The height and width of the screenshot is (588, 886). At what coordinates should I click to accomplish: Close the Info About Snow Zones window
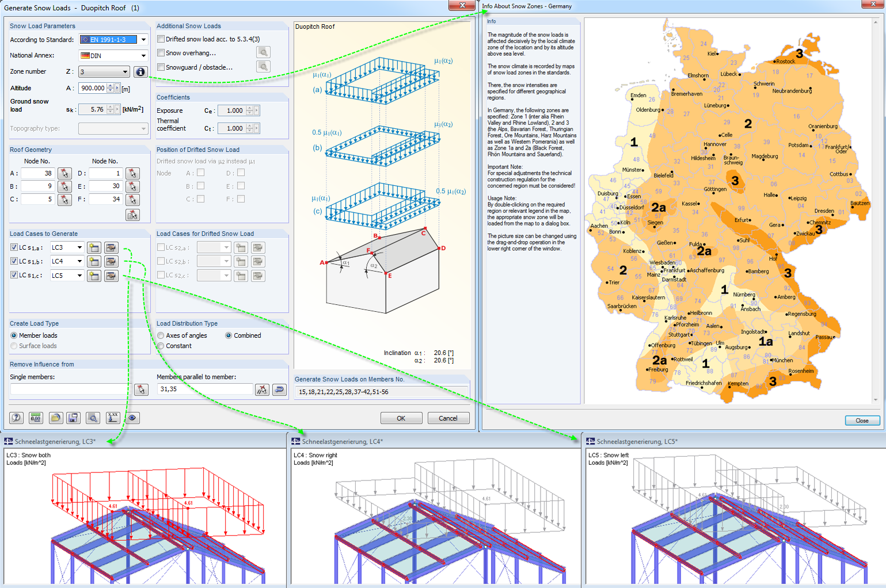point(862,421)
